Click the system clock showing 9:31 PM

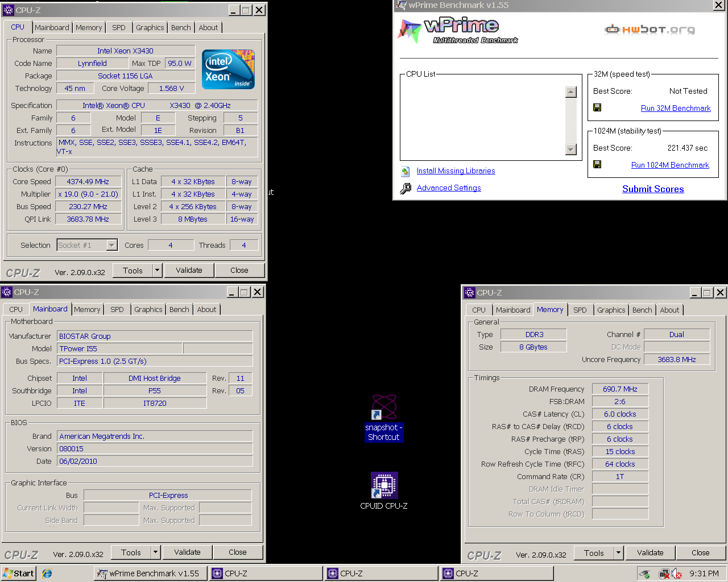[x=704, y=574]
